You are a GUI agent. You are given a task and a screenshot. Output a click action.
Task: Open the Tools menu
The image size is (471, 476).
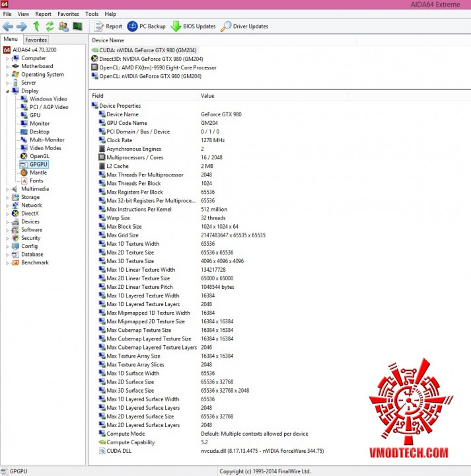[92, 14]
